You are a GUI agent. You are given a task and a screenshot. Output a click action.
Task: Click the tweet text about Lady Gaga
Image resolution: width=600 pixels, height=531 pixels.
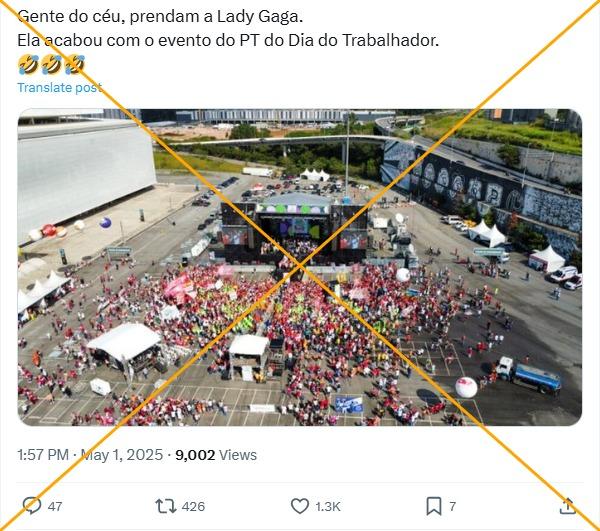coord(160,17)
